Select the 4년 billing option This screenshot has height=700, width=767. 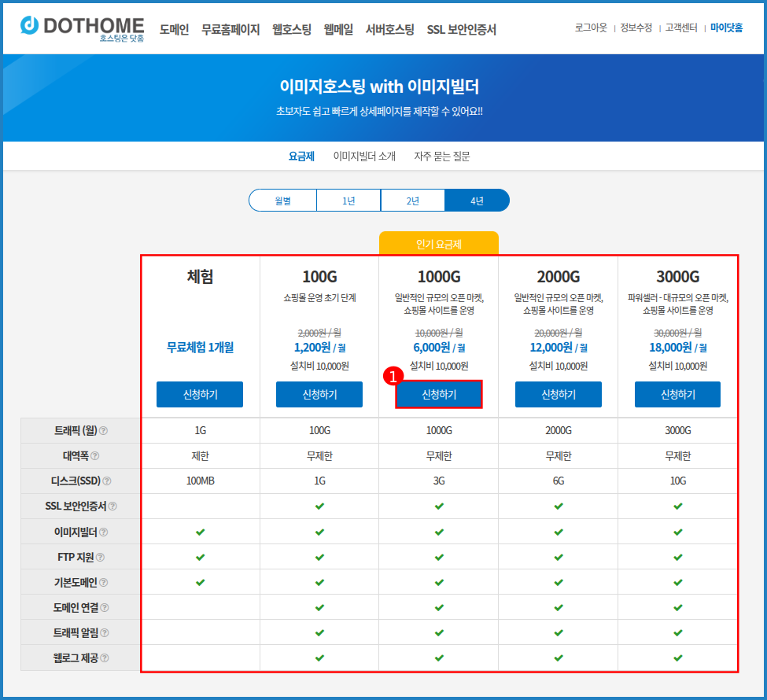click(x=477, y=201)
